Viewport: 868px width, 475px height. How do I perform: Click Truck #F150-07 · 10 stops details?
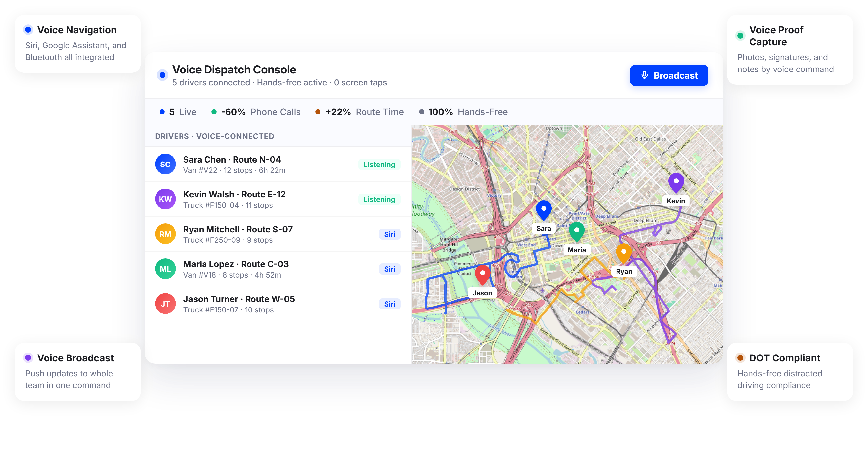[228, 310]
